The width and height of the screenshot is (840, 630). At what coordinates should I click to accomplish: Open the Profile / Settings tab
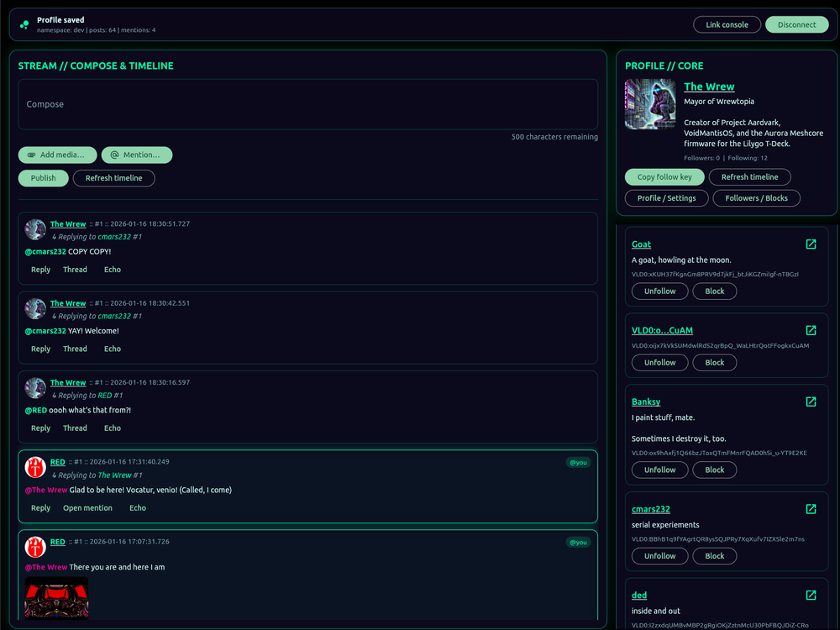click(666, 198)
